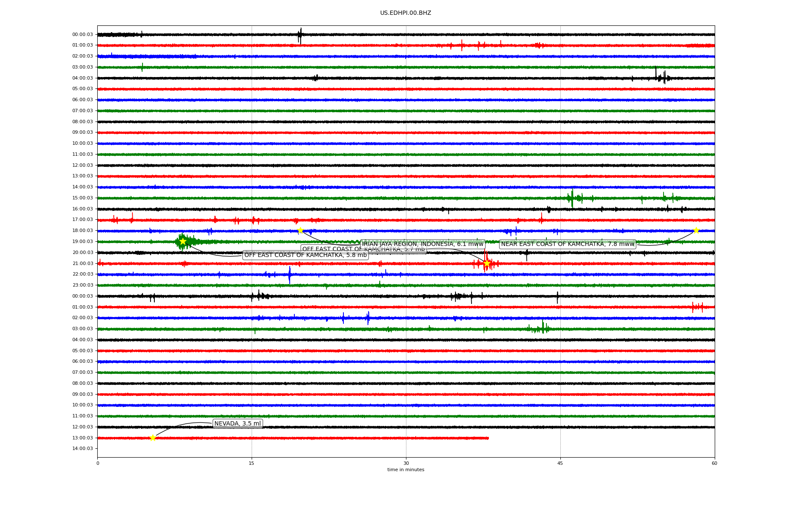Select the IRIAN JAYA REGION, INDONESIA annotation
The height and width of the screenshot is (508, 812).
coord(422,244)
